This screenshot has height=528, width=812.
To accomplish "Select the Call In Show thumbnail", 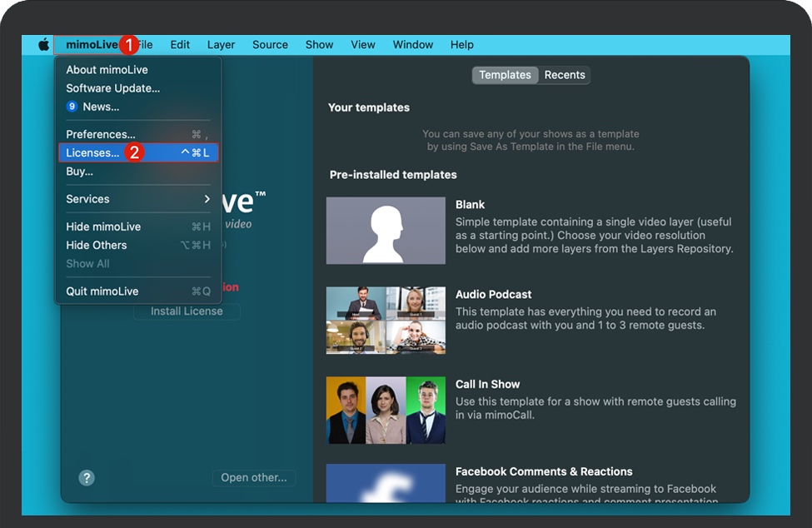I will (x=386, y=411).
